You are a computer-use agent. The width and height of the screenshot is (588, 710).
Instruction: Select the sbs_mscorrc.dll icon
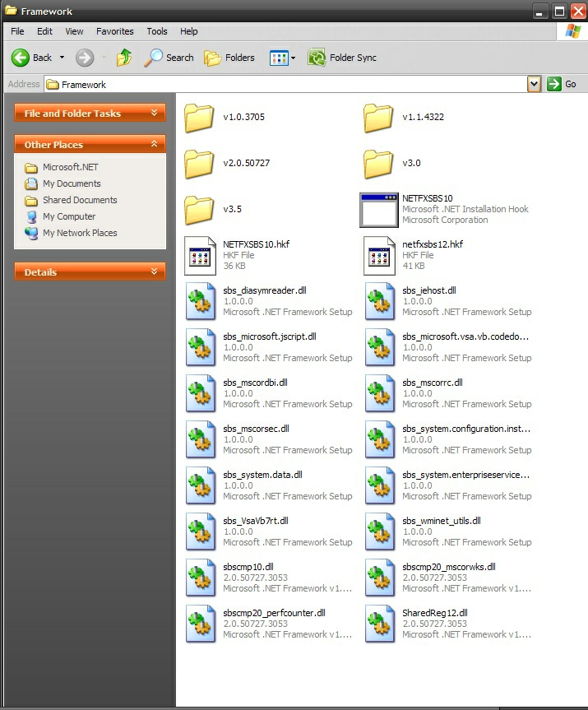point(379,394)
